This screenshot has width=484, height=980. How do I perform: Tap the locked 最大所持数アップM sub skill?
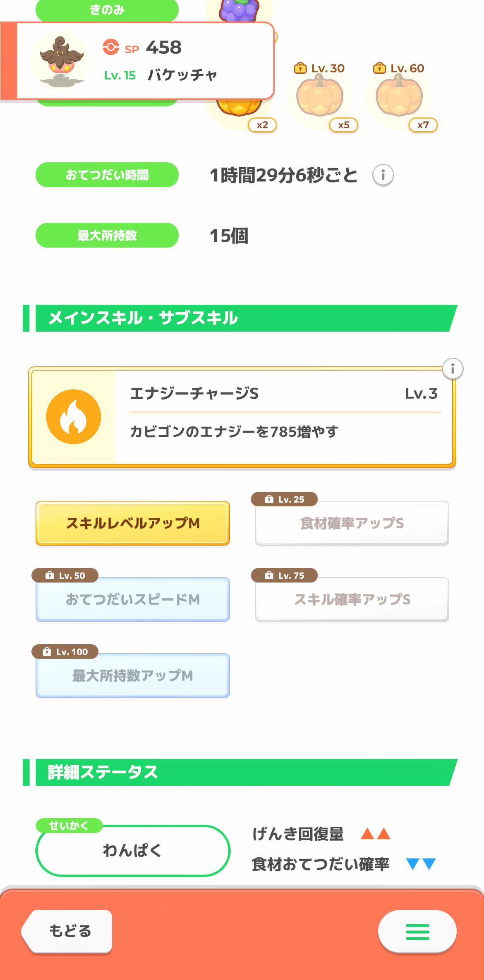pos(133,676)
